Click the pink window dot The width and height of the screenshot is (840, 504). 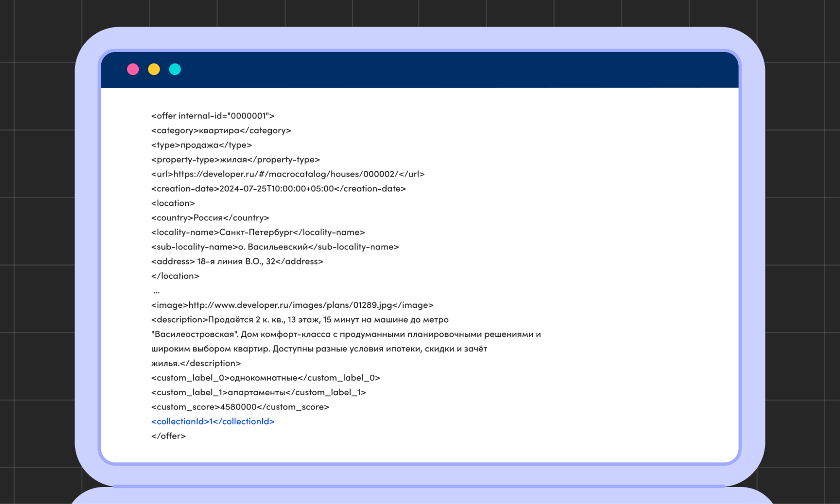(133, 69)
